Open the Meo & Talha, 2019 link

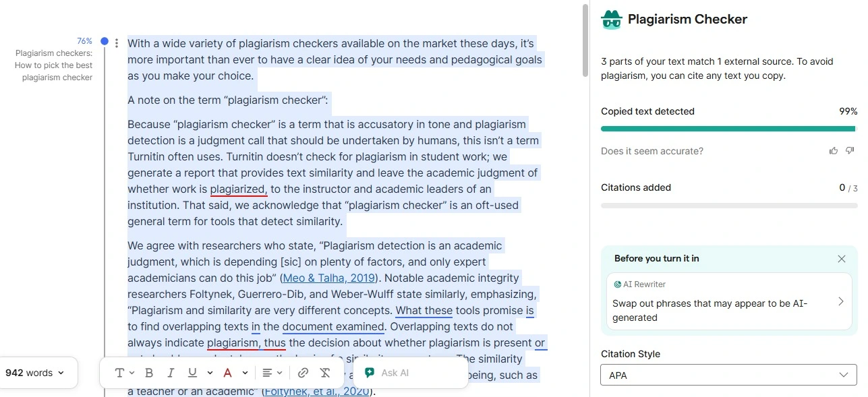point(329,278)
